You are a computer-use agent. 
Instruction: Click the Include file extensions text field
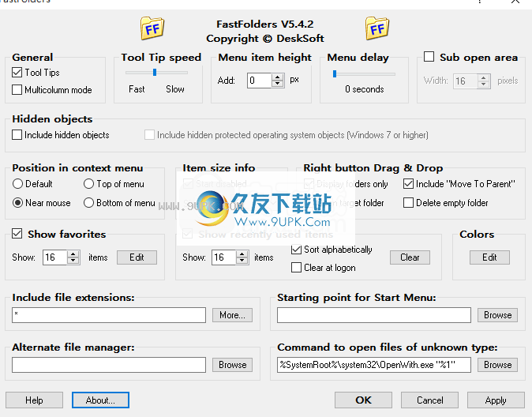click(109, 315)
